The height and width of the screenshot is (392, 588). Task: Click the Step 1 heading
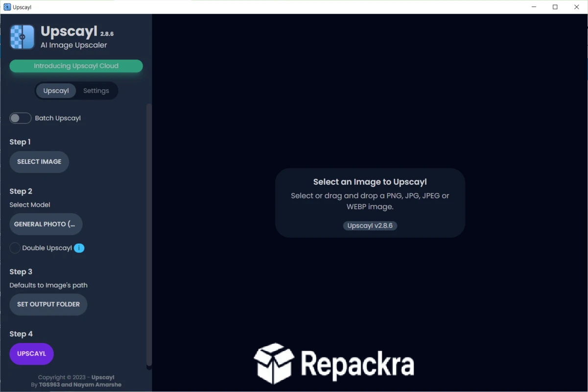tap(20, 142)
